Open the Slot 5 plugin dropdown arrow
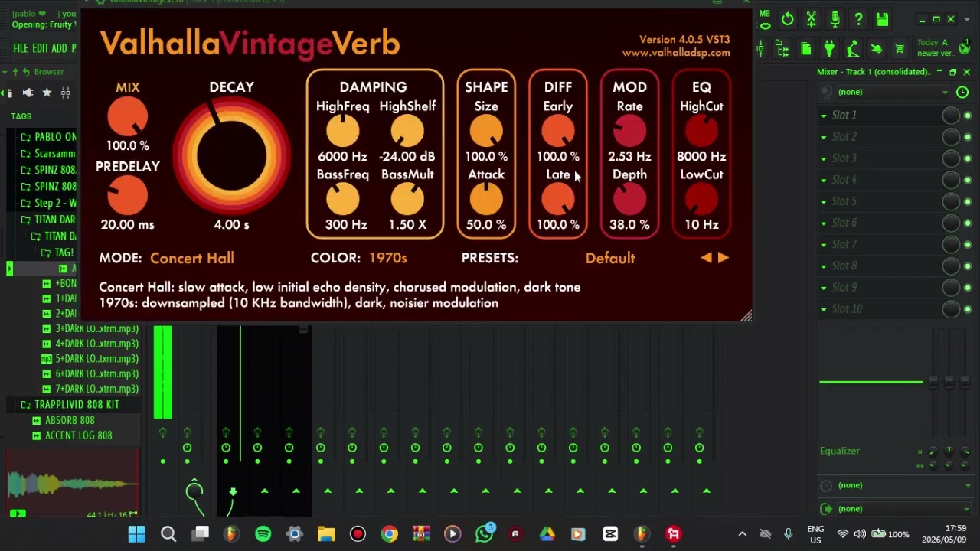980x551 pixels. (x=824, y=201)
